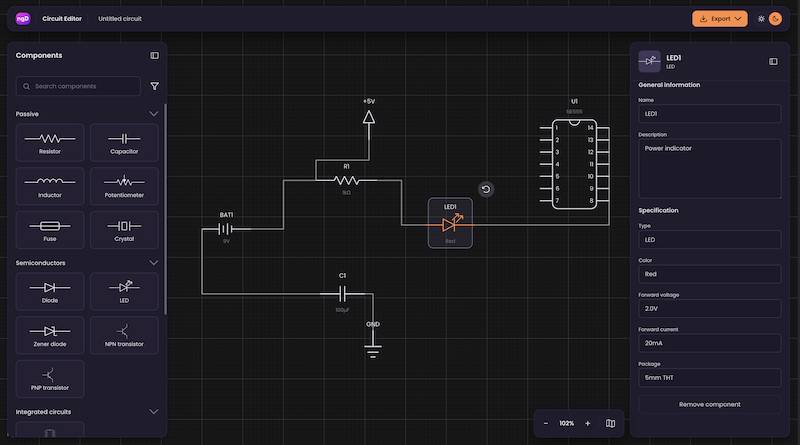Viewport: 800px width, 445px height.
Task: Select the BAT1 battery on the canvas
Action: point(226,229)
